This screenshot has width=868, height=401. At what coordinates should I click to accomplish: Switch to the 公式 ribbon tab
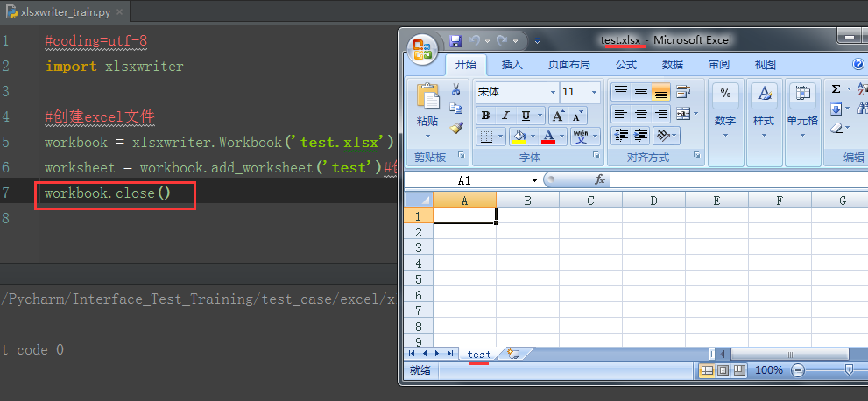pos(626,65)
